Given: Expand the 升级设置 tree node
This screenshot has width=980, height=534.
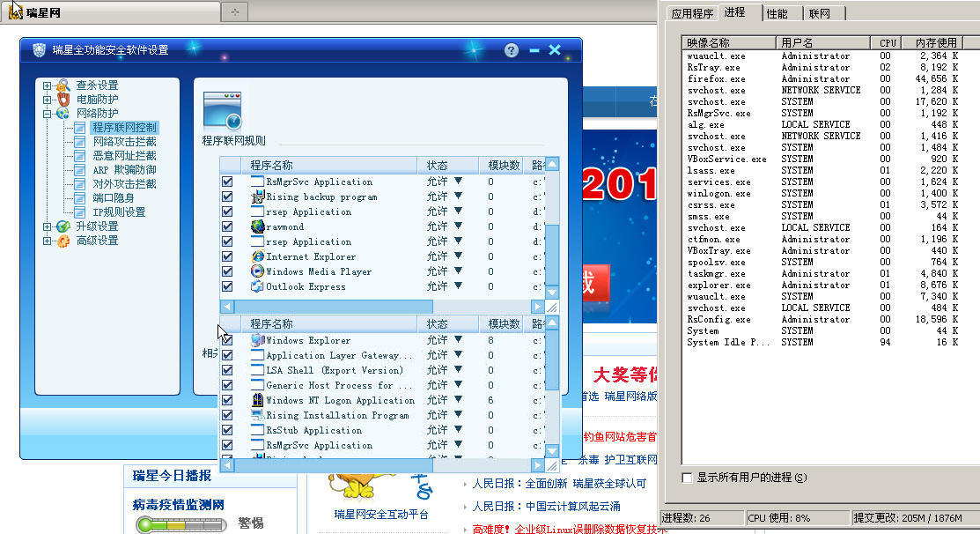Looking at the screenshot, I should point(47,226).
